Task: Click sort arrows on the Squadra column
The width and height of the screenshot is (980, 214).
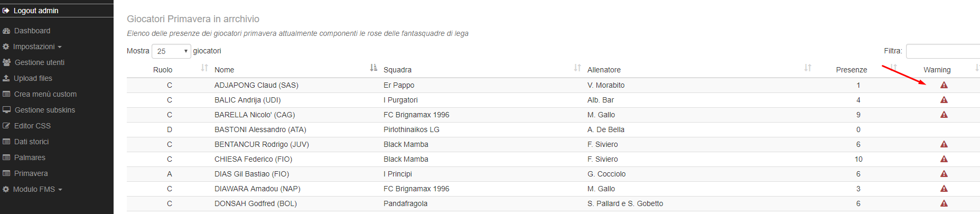Action: (x=577, y=68)
